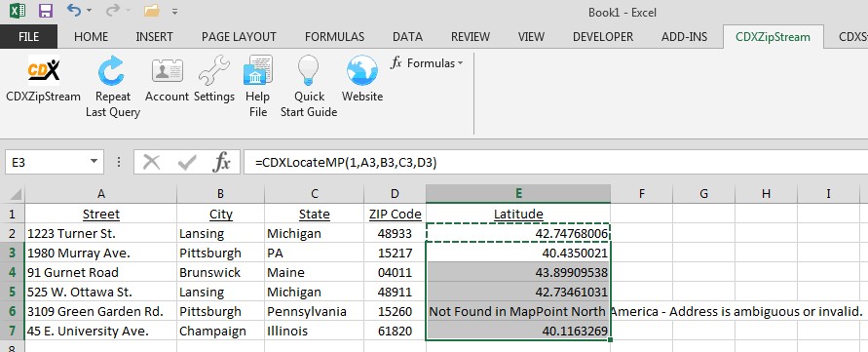
Task: Switch to the FORMULAS ribbon tab
Action: point(334,37)
